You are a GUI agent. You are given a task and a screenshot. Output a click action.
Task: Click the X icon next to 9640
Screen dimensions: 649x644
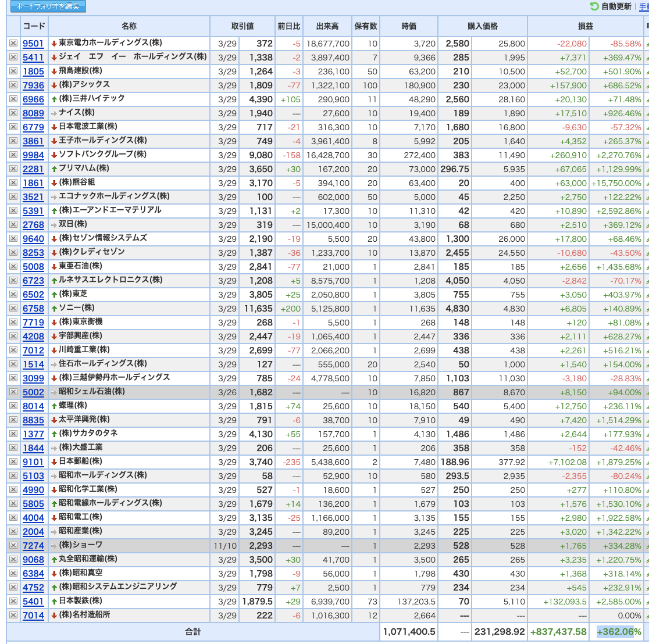13,239
